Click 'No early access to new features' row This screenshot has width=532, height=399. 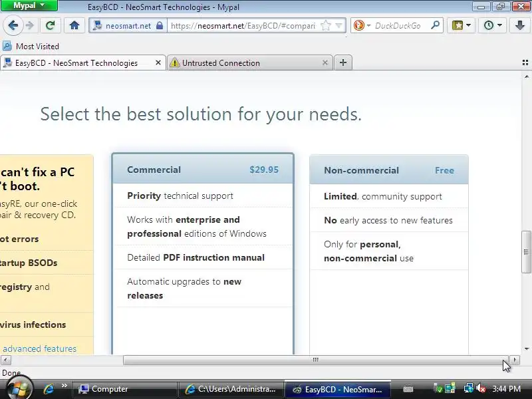[389, 220]
